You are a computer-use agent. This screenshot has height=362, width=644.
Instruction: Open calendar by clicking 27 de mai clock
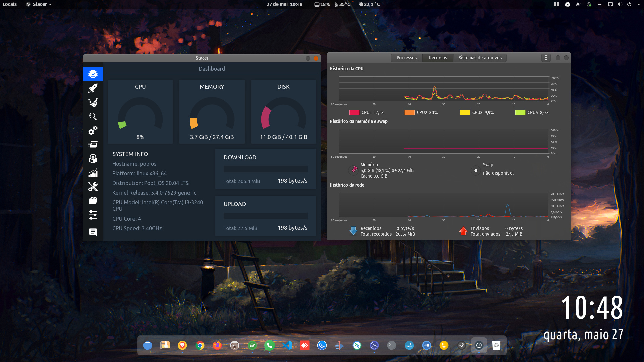coord(284,4)
